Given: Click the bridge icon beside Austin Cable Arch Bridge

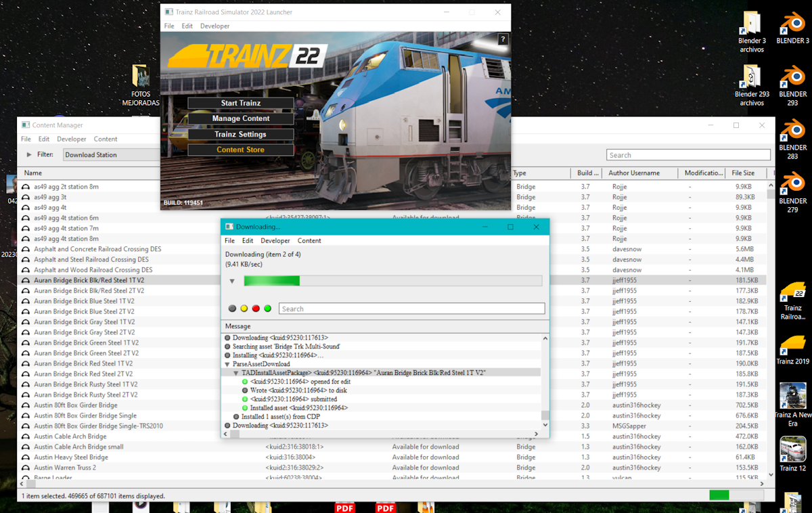Looking at the screenshot, I should point(26,437).
